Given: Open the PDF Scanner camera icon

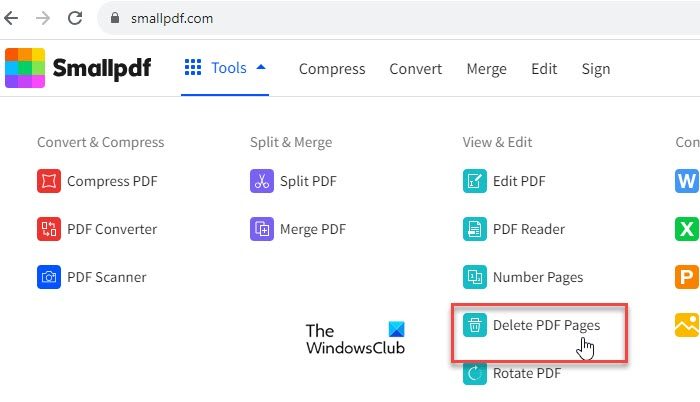Looking at the screenshot, I should pos(49,277).
